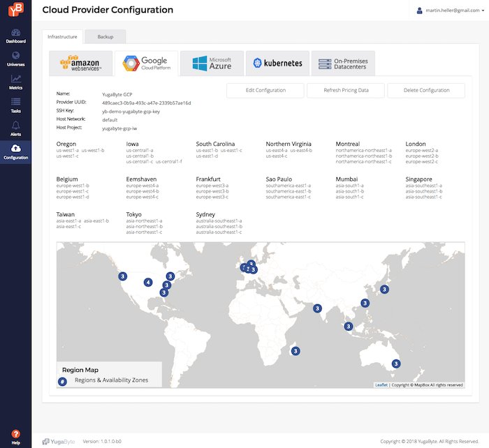Switch to the Infrastructure tab

[x=62, y=37]
